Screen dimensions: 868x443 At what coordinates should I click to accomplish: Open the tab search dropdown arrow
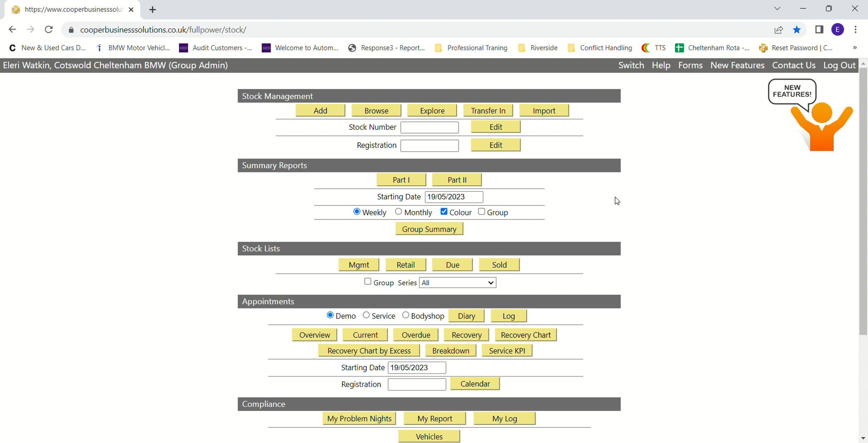777,9
